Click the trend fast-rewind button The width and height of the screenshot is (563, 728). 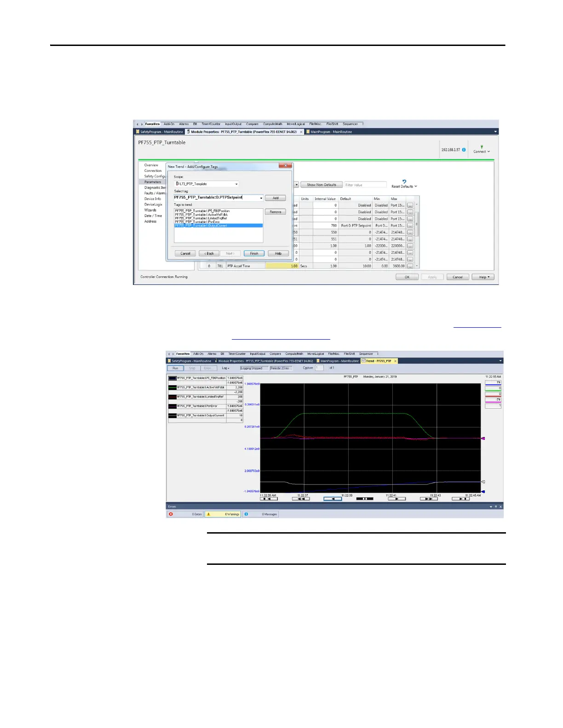pyautogui.click(x=300, y=499)
